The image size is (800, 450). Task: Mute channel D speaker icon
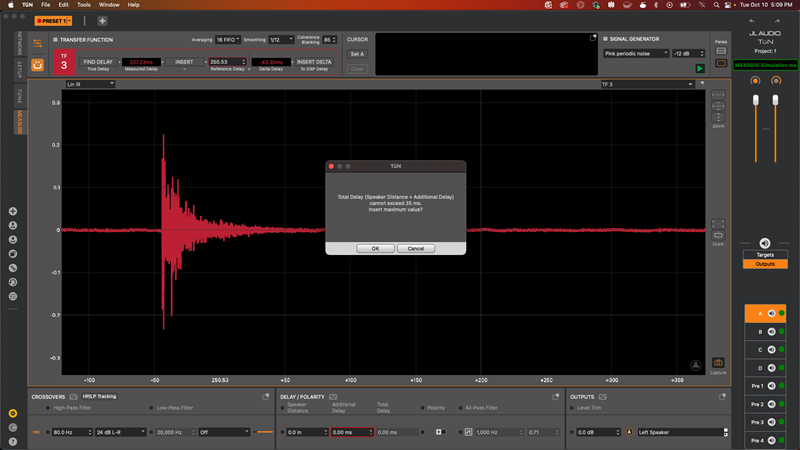click(771, 368)
